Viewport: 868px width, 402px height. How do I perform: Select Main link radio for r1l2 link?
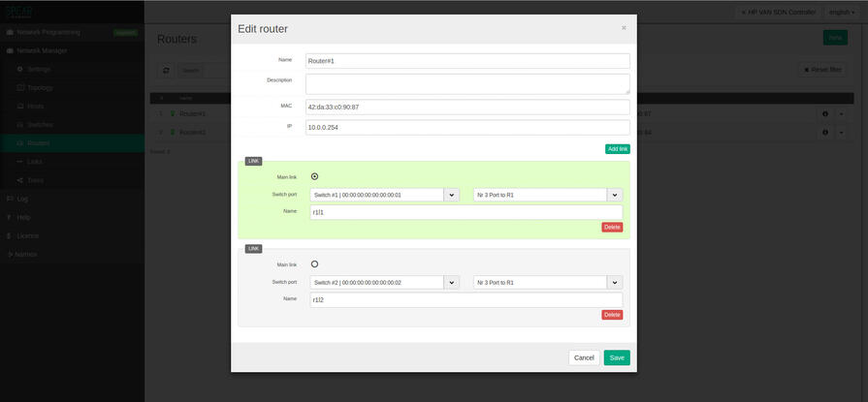coord(314,263)
